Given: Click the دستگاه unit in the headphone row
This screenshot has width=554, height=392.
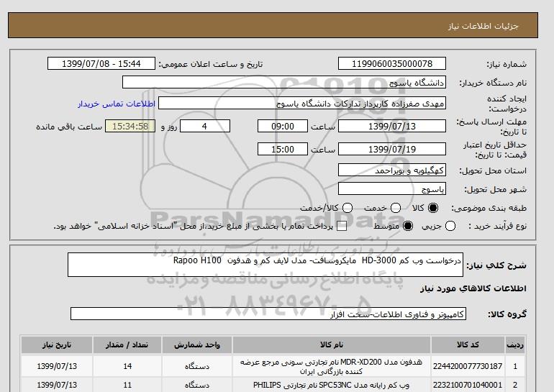Looking at the screenshot, I should [197, 367].
